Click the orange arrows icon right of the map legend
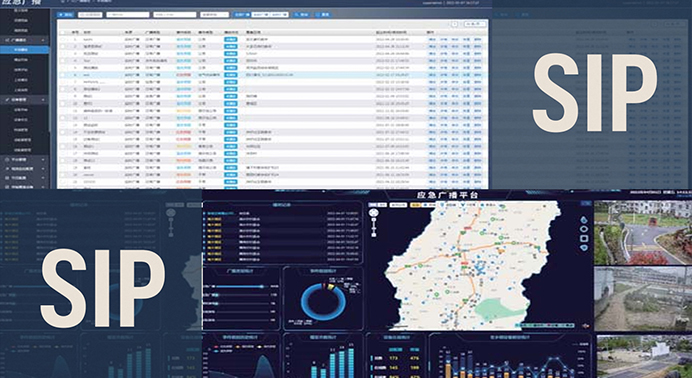This screenshot has width=692, height=378. click(587, 326)
